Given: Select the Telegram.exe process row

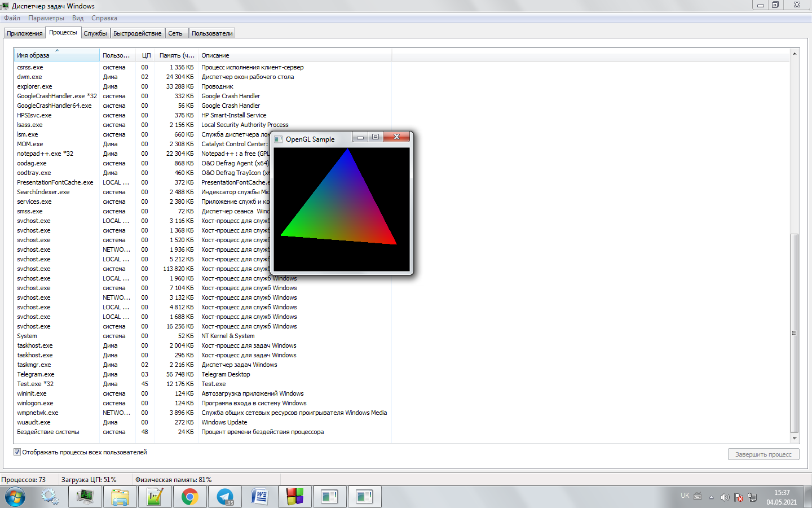Looking at the screenshot, I should pos(203,374).
